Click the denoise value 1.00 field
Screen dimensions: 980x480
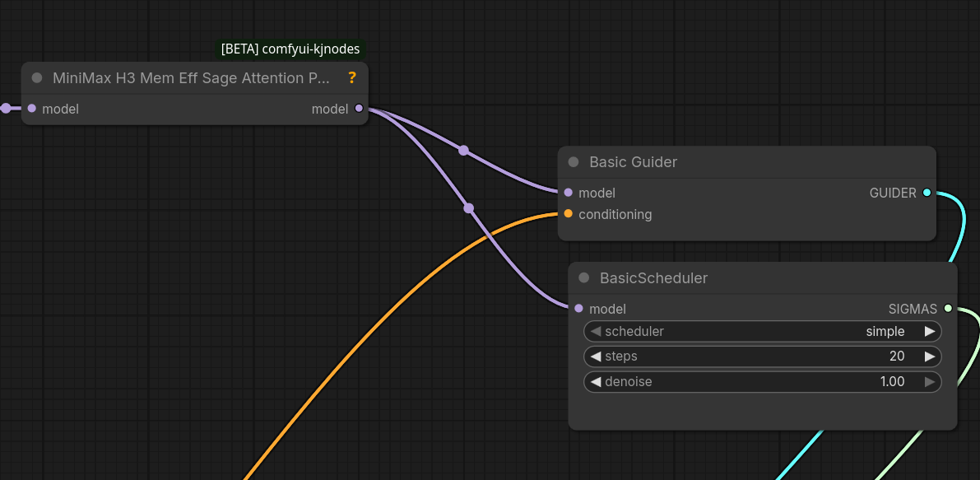[763, 381]
